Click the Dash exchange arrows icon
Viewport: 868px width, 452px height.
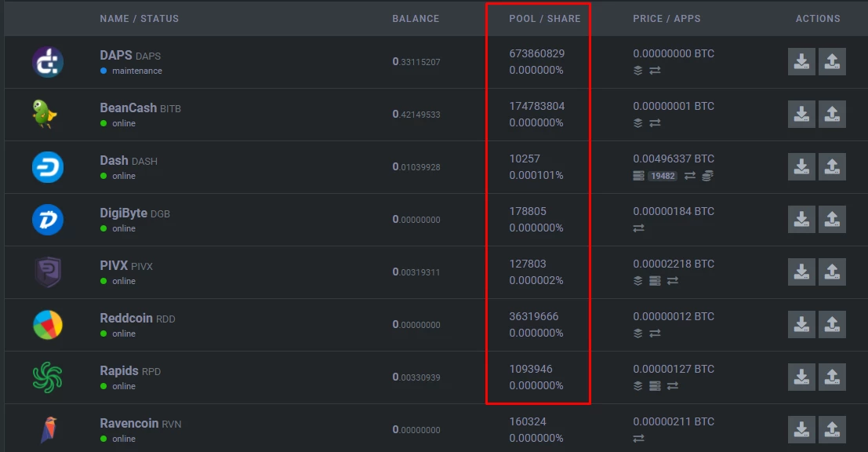(x=690, y=176)
